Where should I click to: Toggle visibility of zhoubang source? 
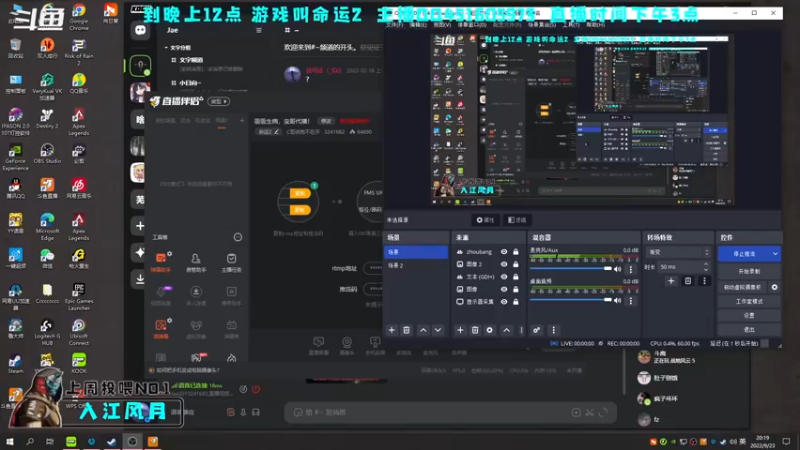pyautogui.click(x=504, y=252)
